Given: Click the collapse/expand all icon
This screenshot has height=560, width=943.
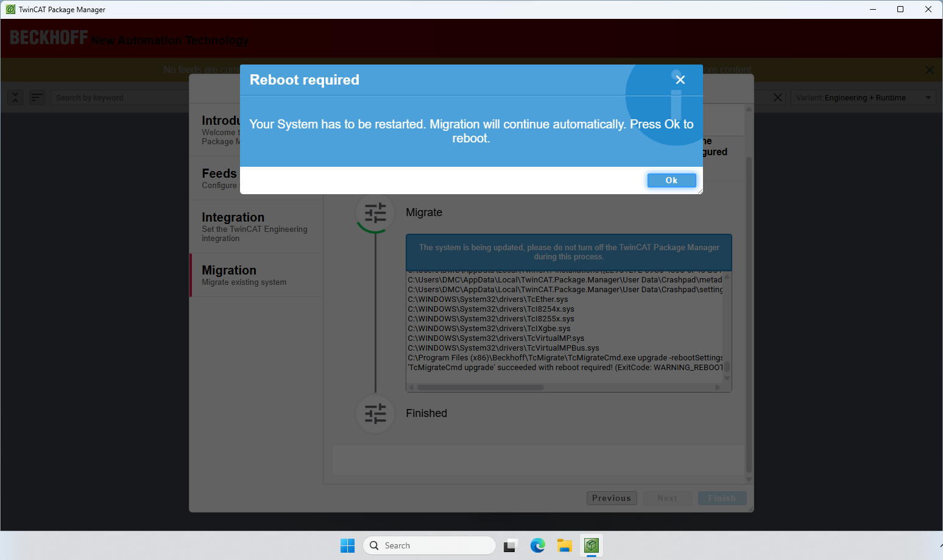Looking at the screenshot, I should point(15,97).
